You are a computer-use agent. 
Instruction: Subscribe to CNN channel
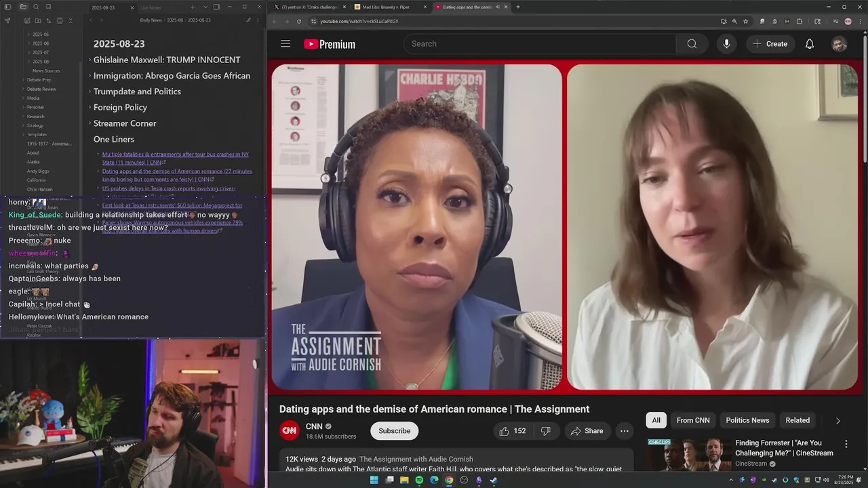tap(394, 431)
